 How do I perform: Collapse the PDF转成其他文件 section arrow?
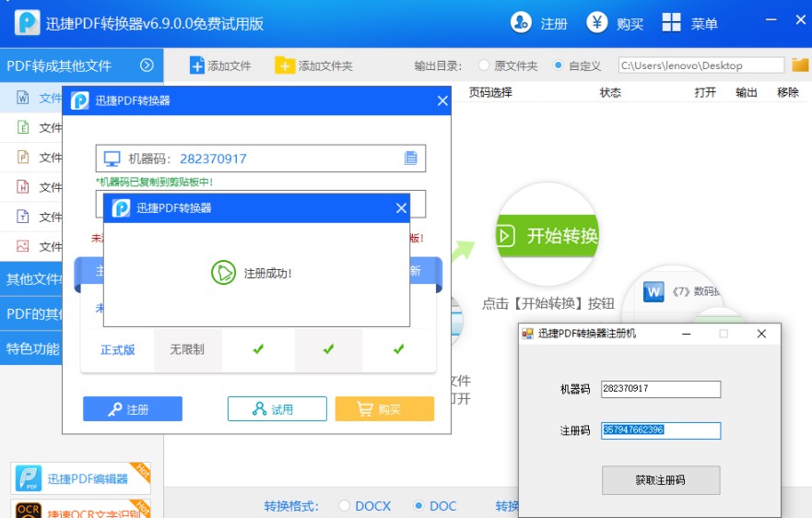point(147,65)
